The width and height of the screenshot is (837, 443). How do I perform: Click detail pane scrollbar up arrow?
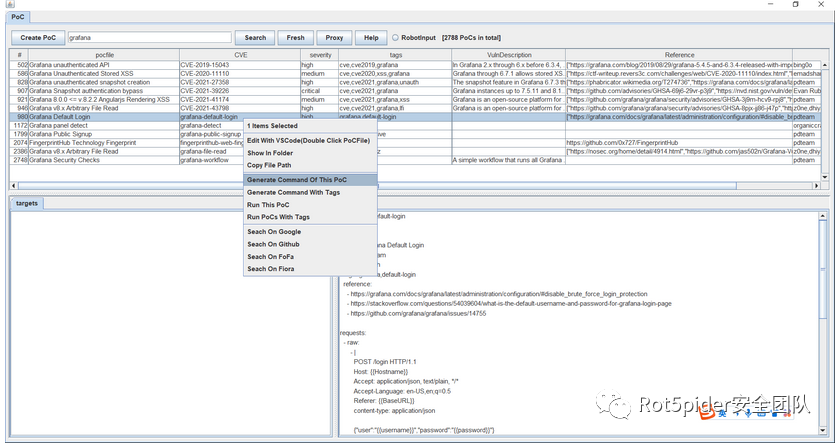click(823, 216)
